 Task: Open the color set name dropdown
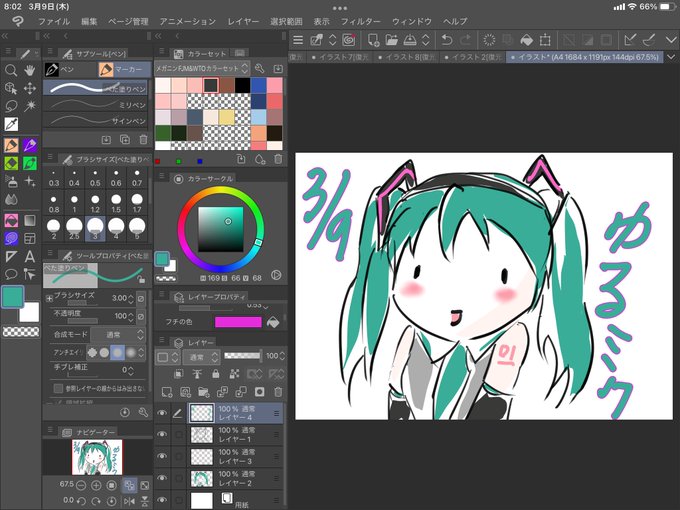202,68
